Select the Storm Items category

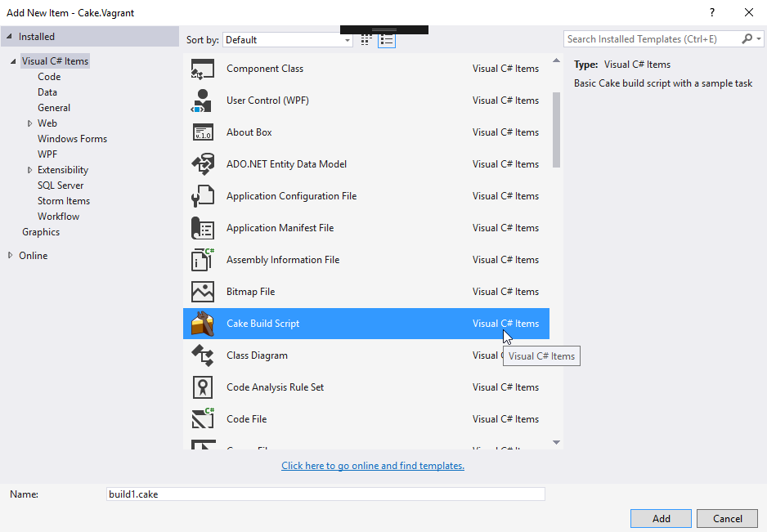pos(64,201)
